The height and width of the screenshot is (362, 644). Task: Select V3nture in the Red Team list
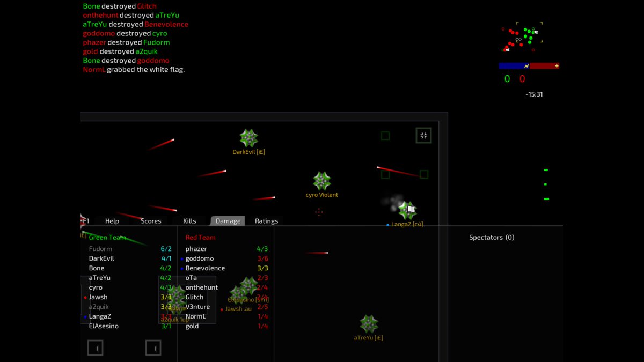(x=197, y=307)
